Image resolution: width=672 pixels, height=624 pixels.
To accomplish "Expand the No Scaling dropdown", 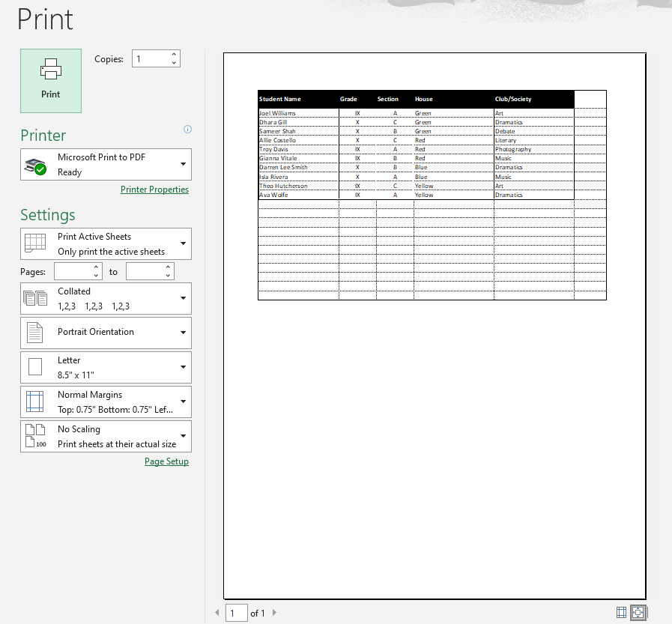I will click(106, 436).
